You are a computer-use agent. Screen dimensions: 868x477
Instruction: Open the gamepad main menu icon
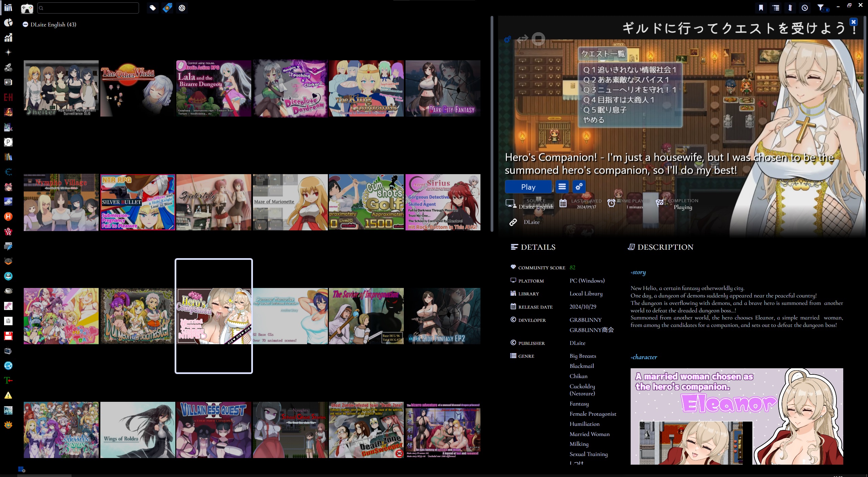point(27,8)
